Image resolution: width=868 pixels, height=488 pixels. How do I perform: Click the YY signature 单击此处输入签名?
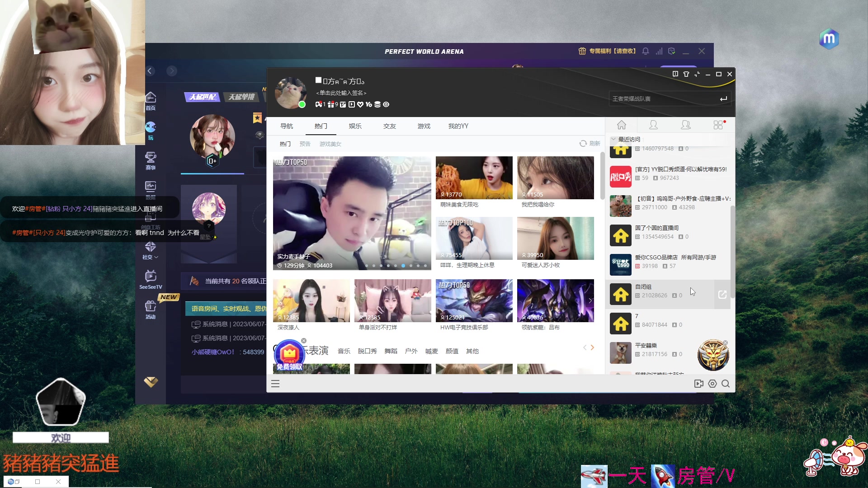coord(341,93)
